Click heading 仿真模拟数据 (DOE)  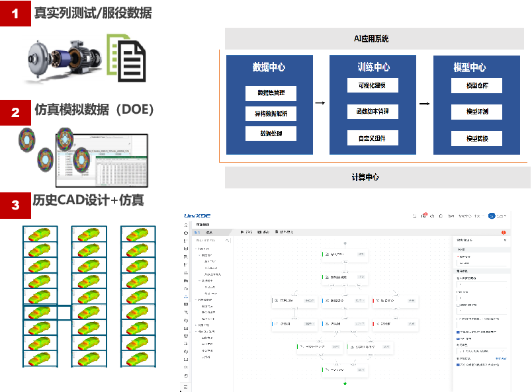point(94,109)
